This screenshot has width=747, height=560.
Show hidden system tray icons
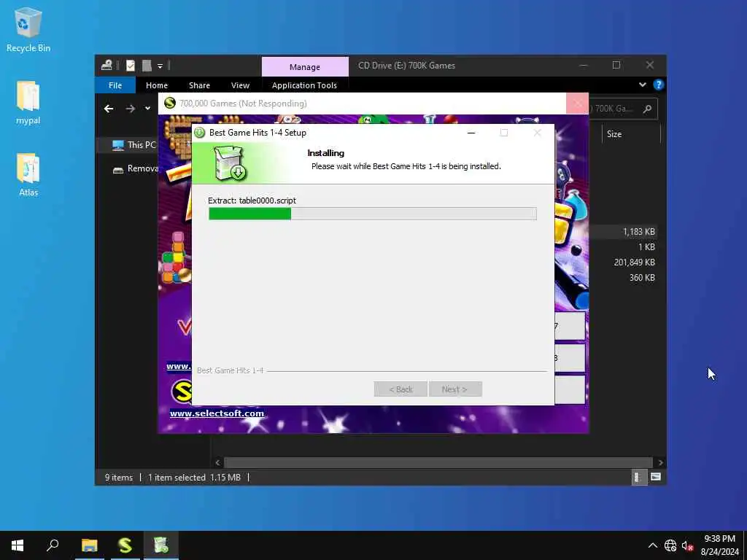point(653,545)
